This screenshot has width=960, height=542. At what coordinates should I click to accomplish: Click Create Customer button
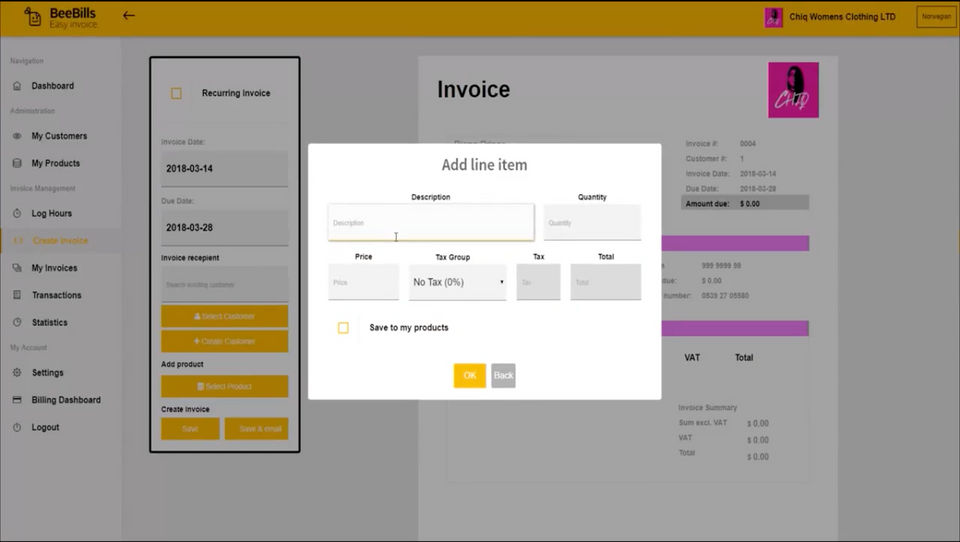[225, 341]
